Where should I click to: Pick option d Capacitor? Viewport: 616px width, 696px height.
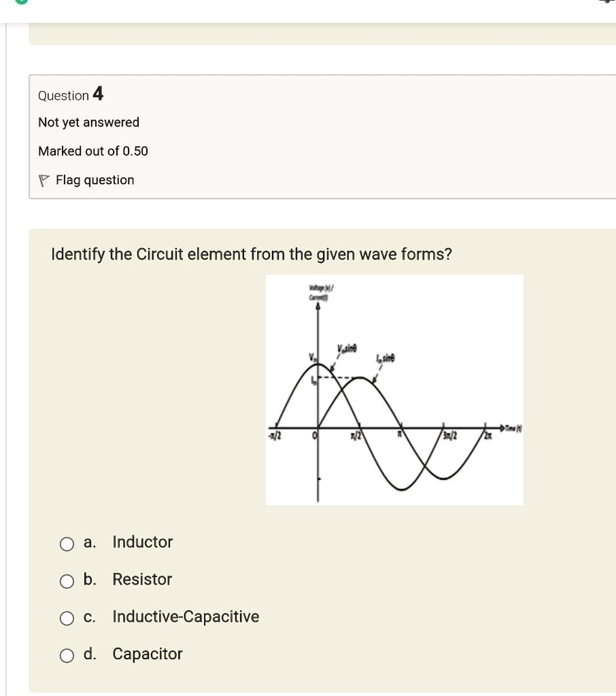coord(67,655)
